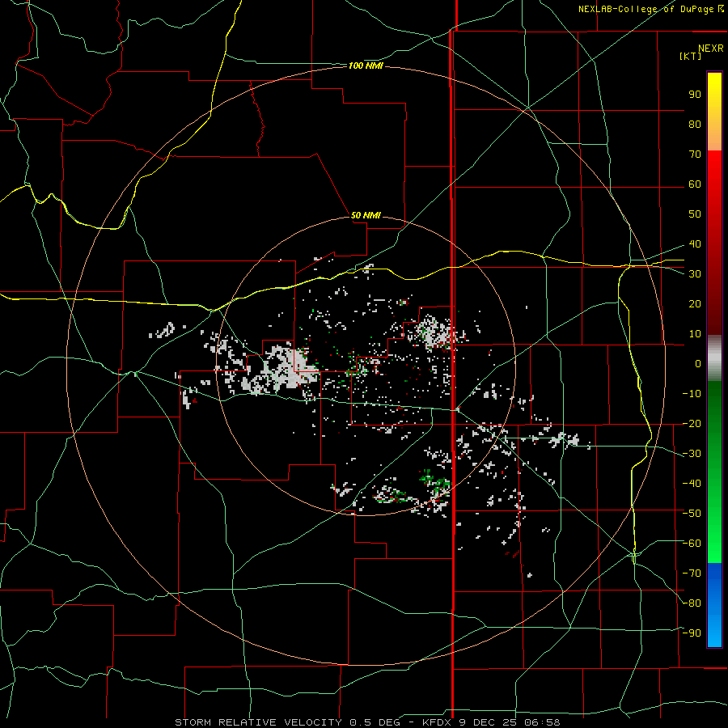Click the "9 DEC 25 06:58" timestamp
This screenshot has width=728, height=728.
[510, 722]
